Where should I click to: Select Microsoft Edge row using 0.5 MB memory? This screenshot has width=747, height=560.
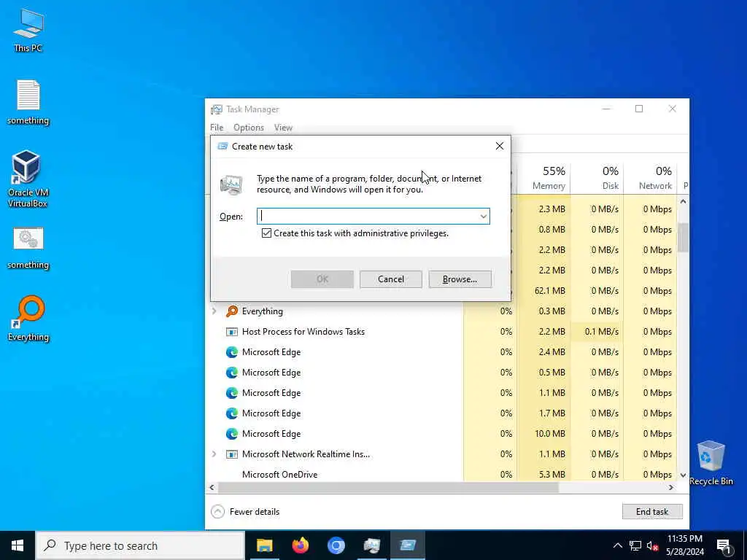tap(443, 373)
